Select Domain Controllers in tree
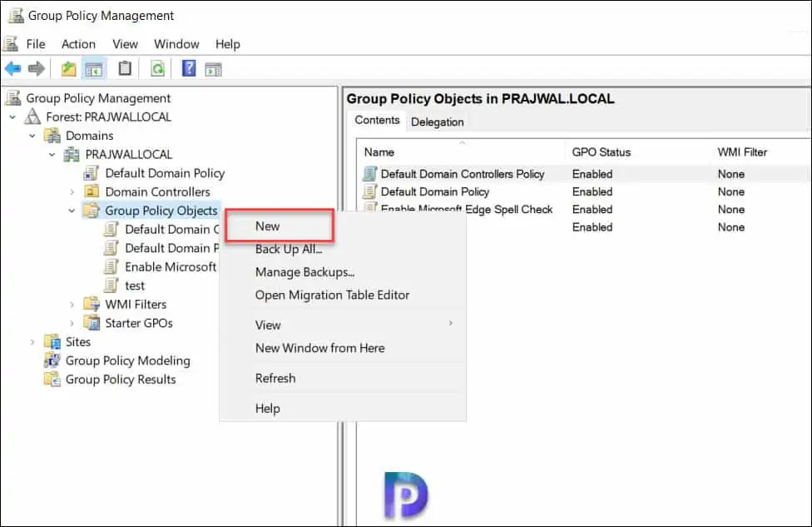812x527 pixels. [x=157, y=191]
